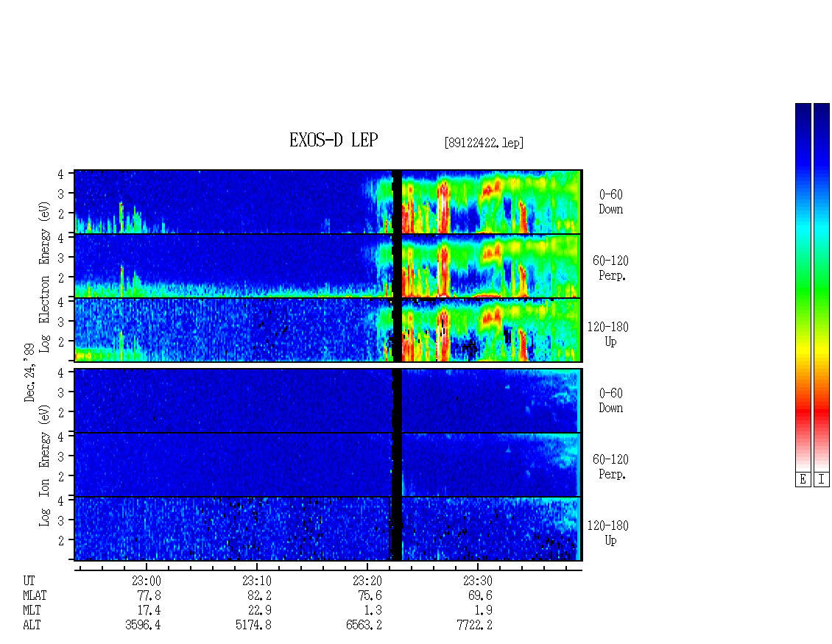Click the MLT value '1.3'
The width and height of the screenshot is (832, 644).
[x=373, y=611]
